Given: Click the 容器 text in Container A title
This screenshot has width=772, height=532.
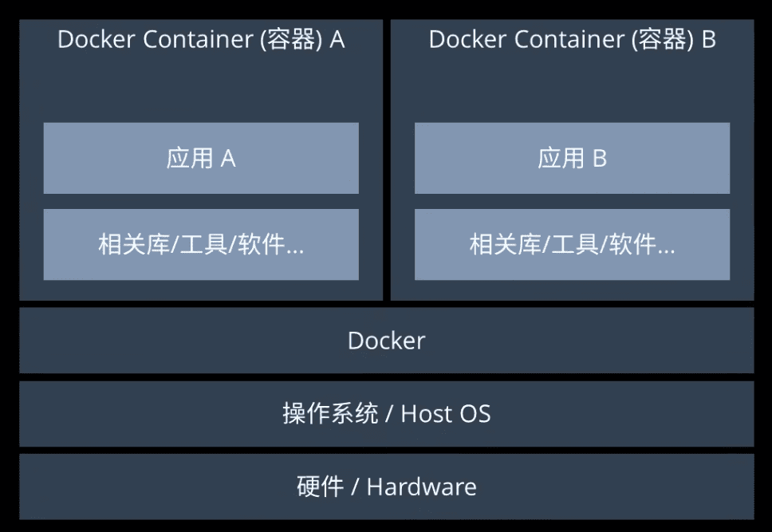Looking at the screenshot, I should pyautogui.click(x=291, y=39).
